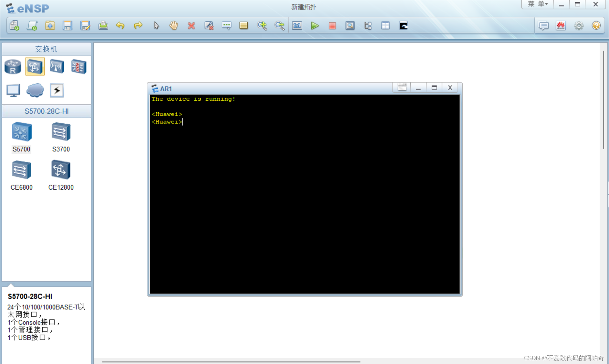Image resolution: width=609 pixels, height=364 pixels.
Task: Select the rectangle palette tool
Action: [x=244, y=25]
